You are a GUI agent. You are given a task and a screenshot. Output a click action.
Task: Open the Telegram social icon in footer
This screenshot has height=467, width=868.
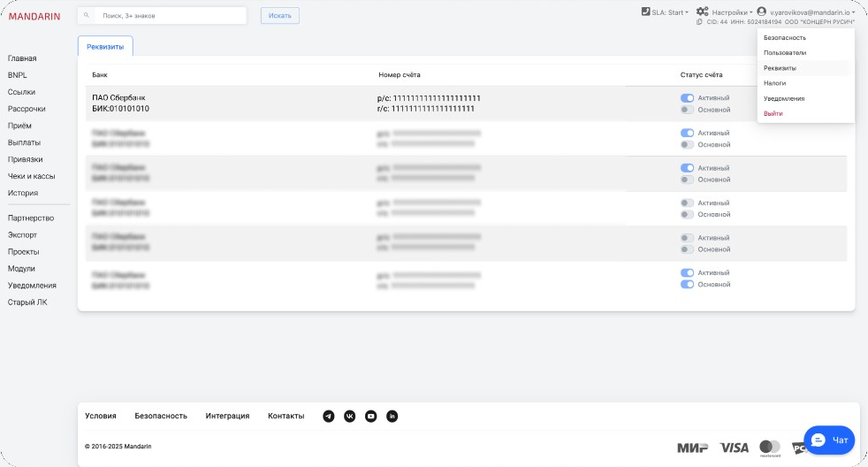(x=329, y=416)
